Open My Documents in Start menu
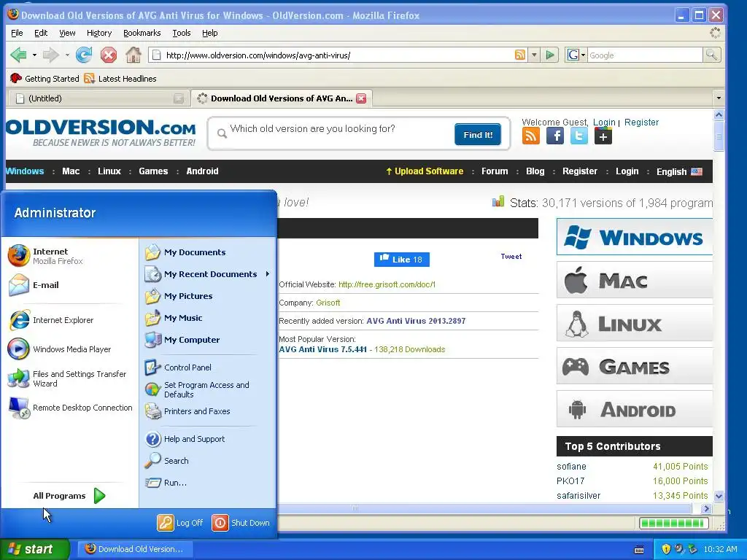The height and width of the screenshot is (560, 747). (x=209, y=252)
